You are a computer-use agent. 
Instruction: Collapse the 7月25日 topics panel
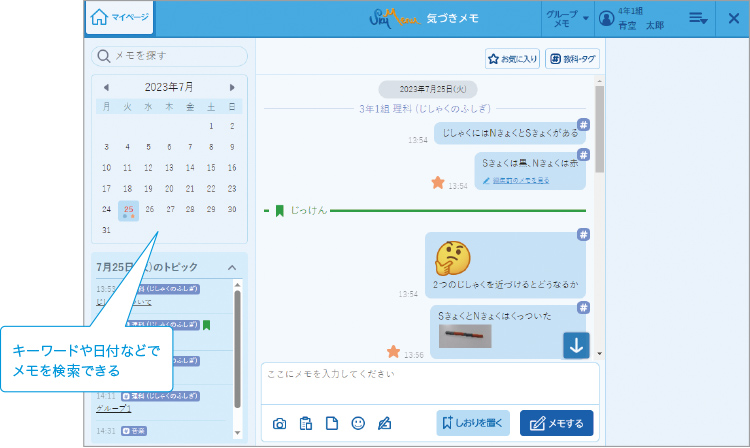pyautogui.click(x=232, y=267)
